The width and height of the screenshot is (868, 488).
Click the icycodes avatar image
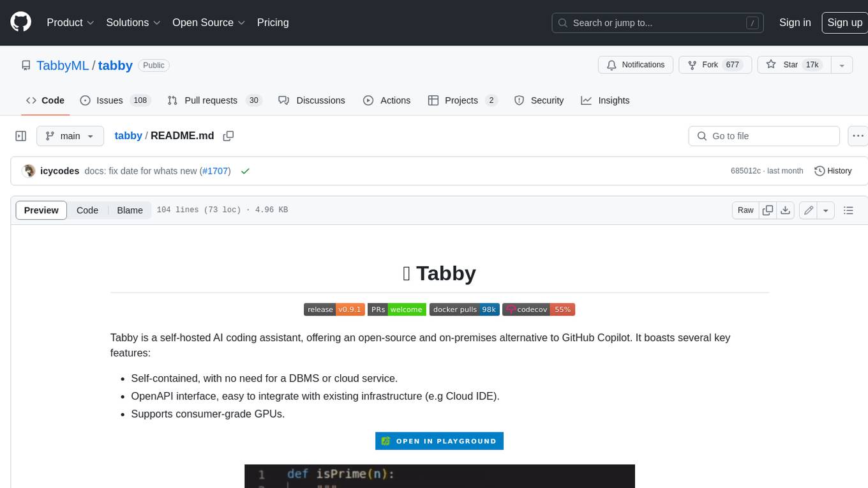tap(28, 171)
